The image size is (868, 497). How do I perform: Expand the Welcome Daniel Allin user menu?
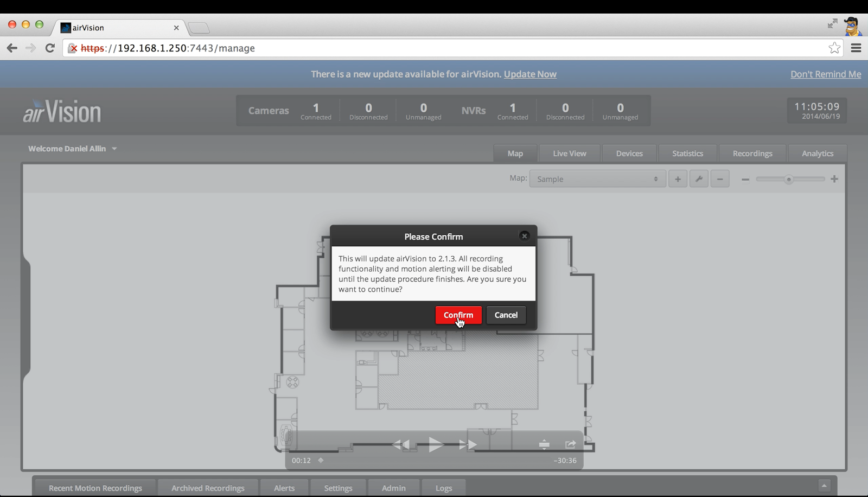(73, 149)
